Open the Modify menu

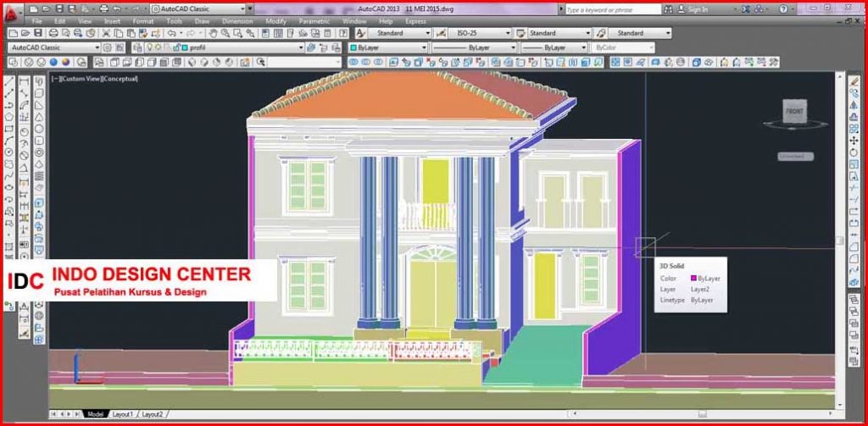click(x=275, y=21)
